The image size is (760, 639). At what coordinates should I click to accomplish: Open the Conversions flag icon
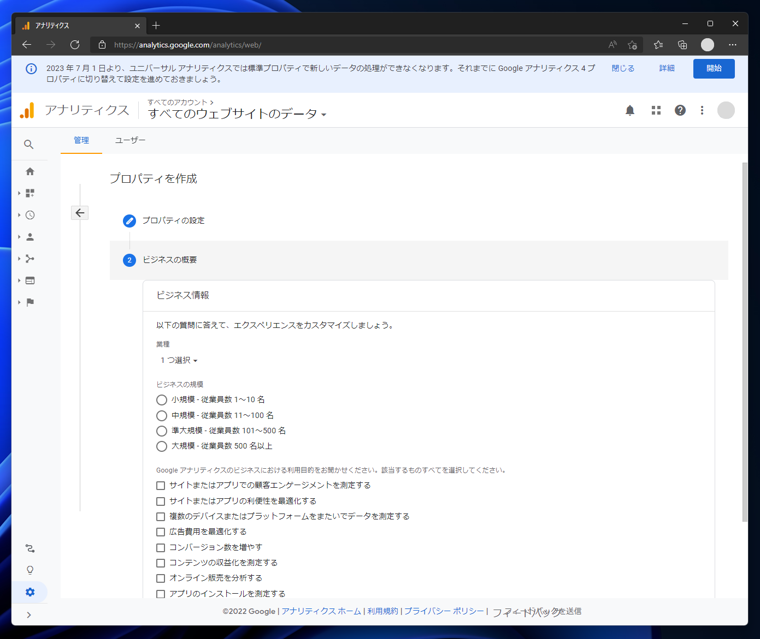point(30,302)
